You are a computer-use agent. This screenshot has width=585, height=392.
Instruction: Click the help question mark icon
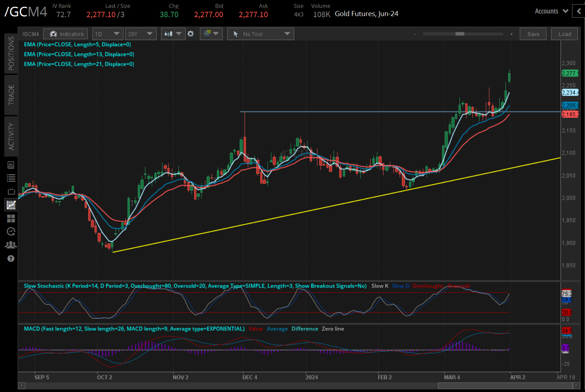coord(11,258)
